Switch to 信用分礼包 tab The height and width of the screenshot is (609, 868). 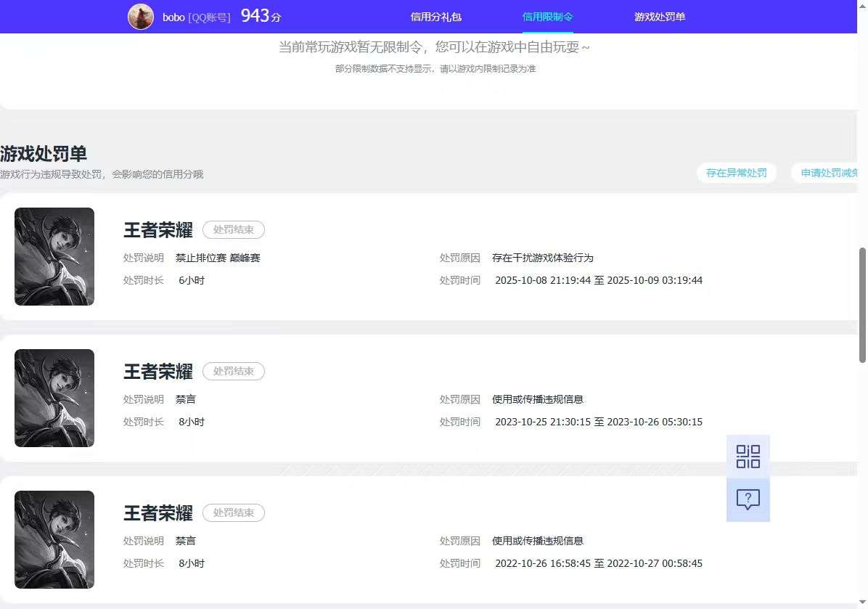435,17
